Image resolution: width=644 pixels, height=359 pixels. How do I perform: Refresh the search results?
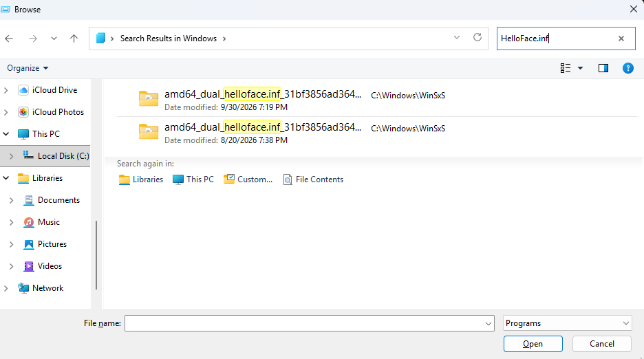point(477,37)
